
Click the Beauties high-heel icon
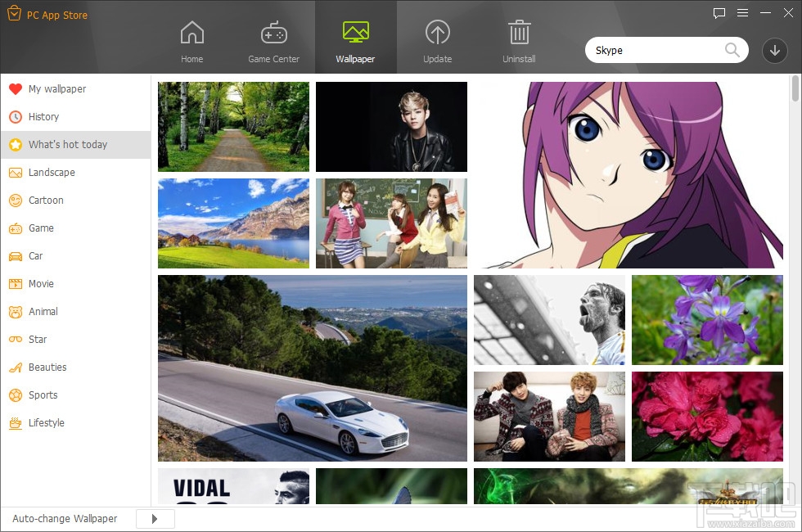(x=16, y=367)
